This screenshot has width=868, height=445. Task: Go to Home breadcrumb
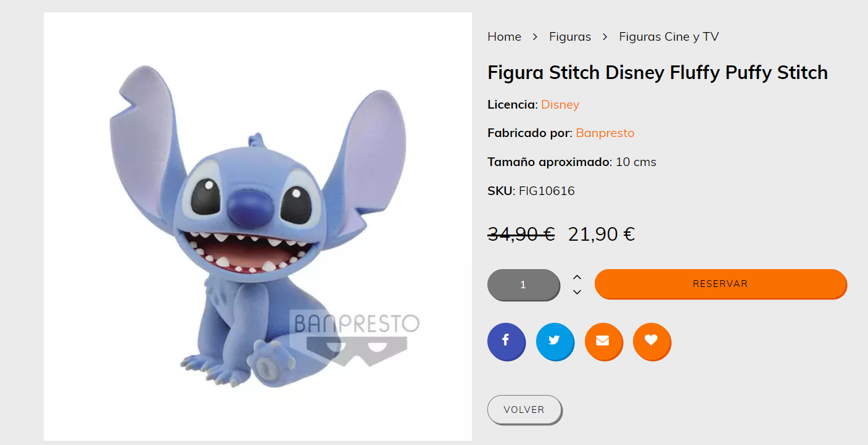[504, 37]
